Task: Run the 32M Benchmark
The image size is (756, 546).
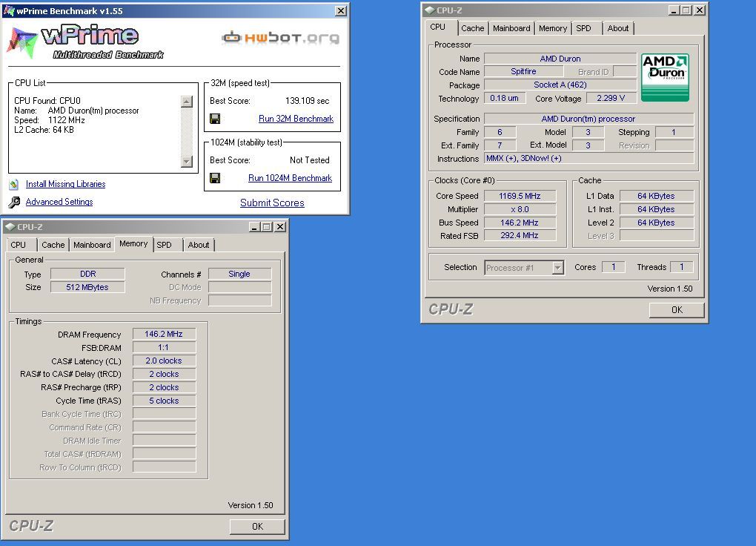Action: click(x=296, y=119)
